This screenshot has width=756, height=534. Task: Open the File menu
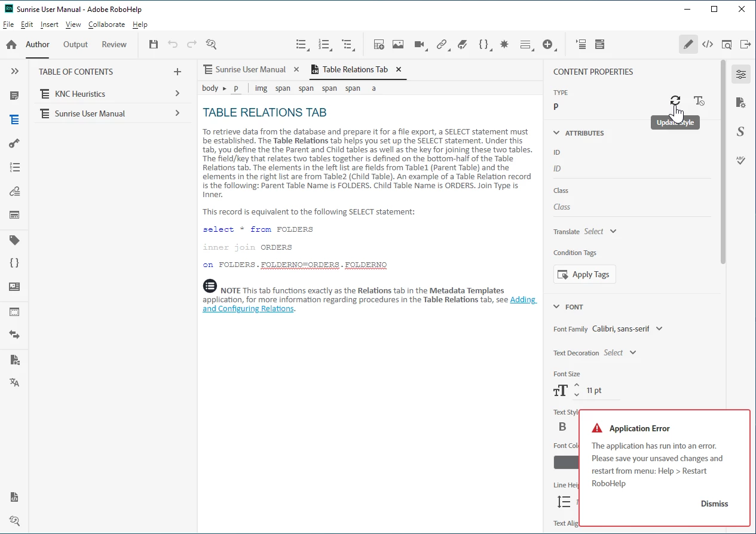pyautogui.click(x=8, y=24)
